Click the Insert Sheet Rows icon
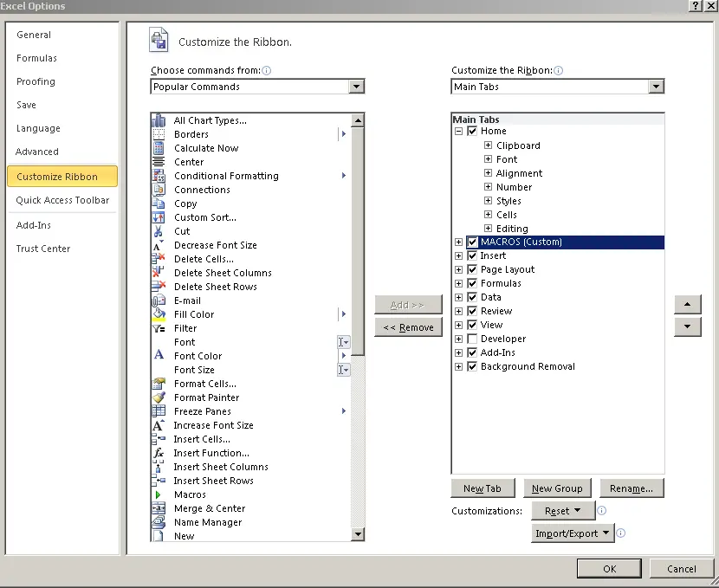Image resolution: width=719 pixels, height=588 pixels. 159,481
